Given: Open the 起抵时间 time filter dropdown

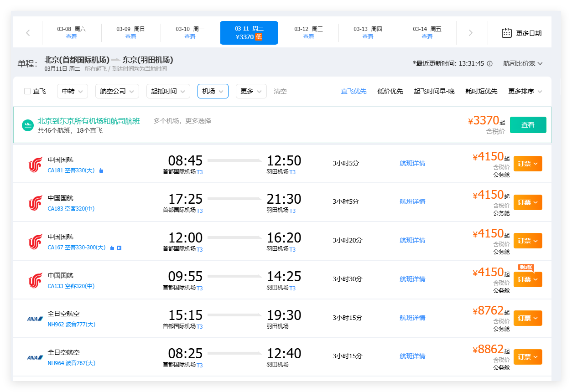Looking at the screenshot, I should (x=168, y=91).
